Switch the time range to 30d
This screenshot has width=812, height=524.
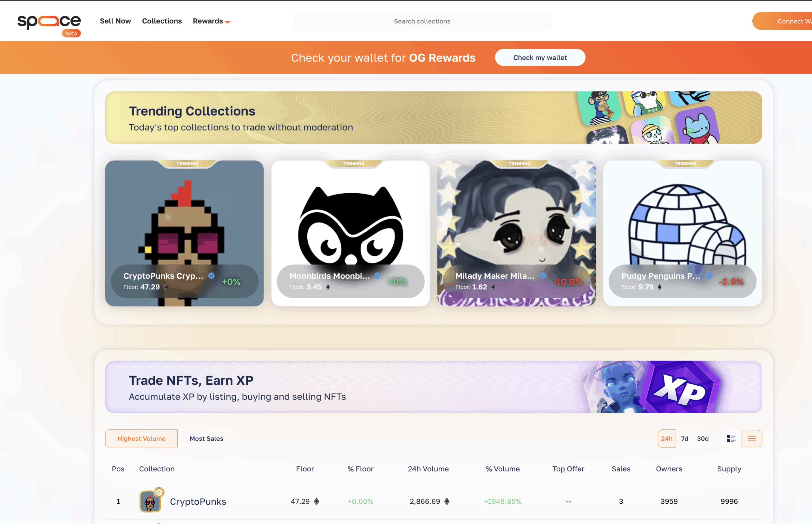pos(703,439)
